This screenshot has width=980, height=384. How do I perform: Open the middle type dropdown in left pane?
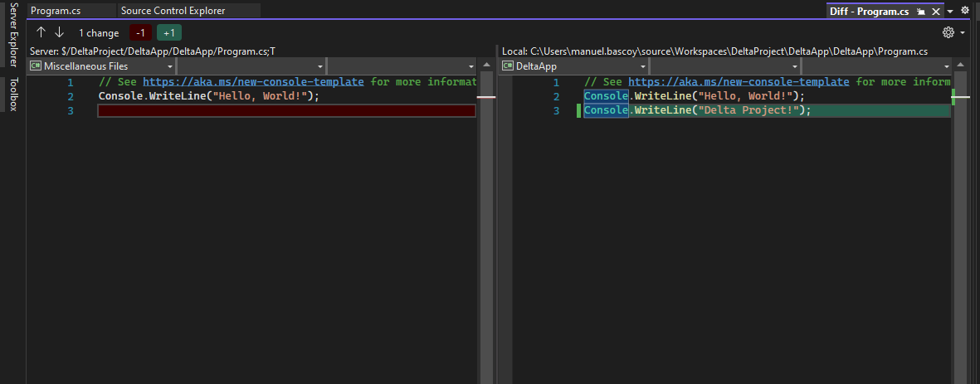tap(320, 66)
